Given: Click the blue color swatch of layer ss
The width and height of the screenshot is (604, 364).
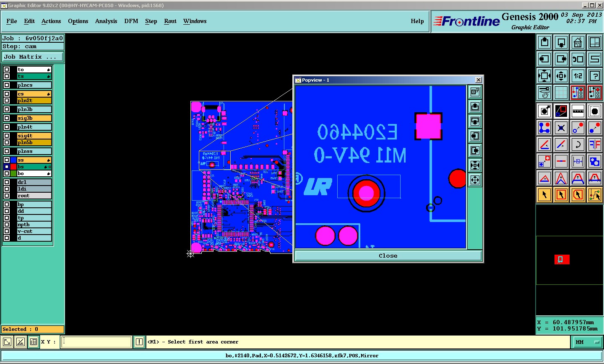Looking at the screenshot, I should pos(14,160).
